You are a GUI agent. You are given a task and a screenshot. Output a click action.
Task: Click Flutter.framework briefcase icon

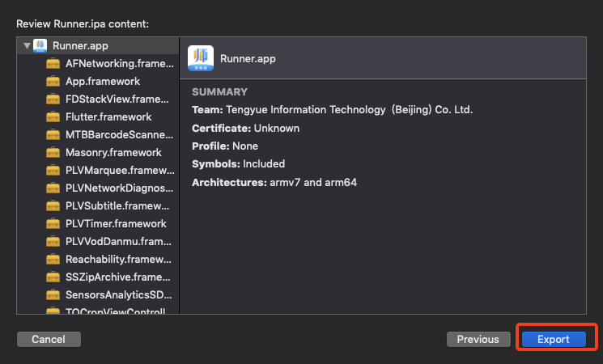pos(53,116)
